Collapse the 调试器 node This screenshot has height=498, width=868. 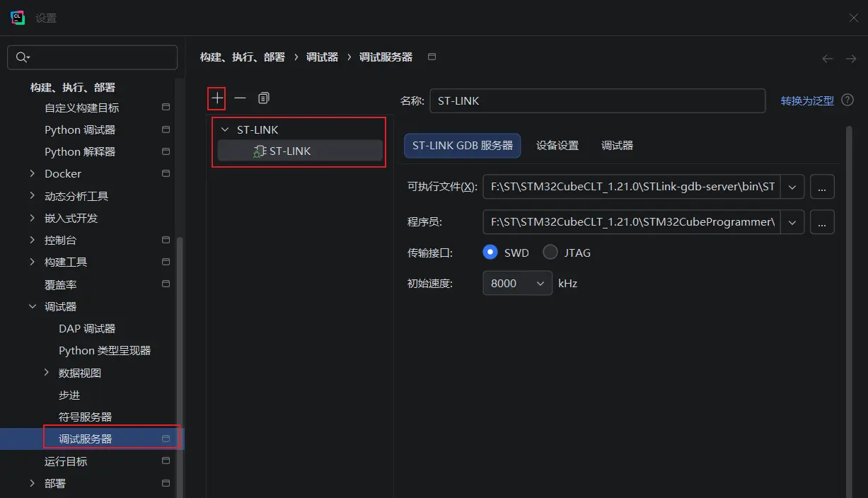click(32, 306)
